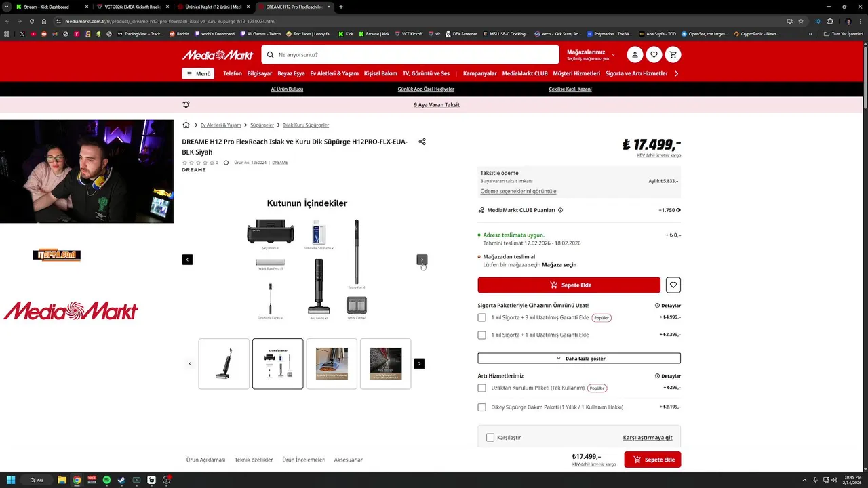Image resolution: width=868 pixels, height=488 pixels.
Task: Open Detaylar for insurance packages
Action: coord(668,306)
